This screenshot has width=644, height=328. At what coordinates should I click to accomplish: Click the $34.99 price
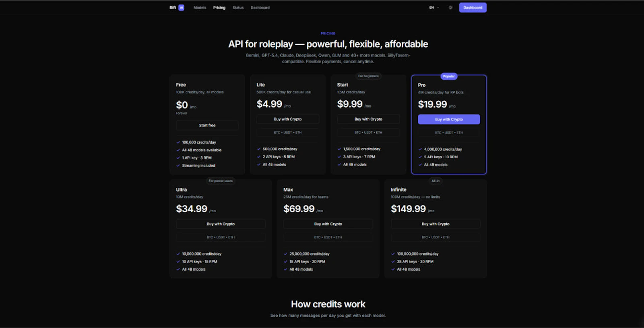pyautogui.click(x=192, y=209)
